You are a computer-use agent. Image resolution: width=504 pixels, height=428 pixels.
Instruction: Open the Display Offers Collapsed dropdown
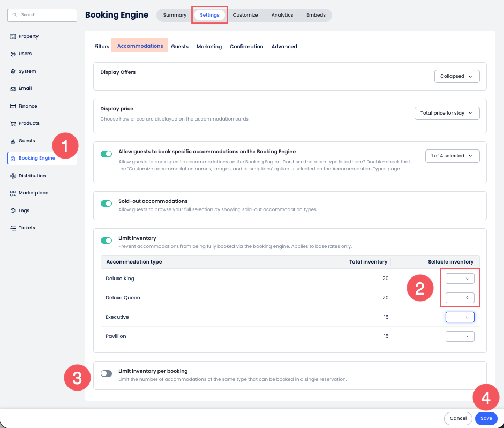click(x=457, y=76)
